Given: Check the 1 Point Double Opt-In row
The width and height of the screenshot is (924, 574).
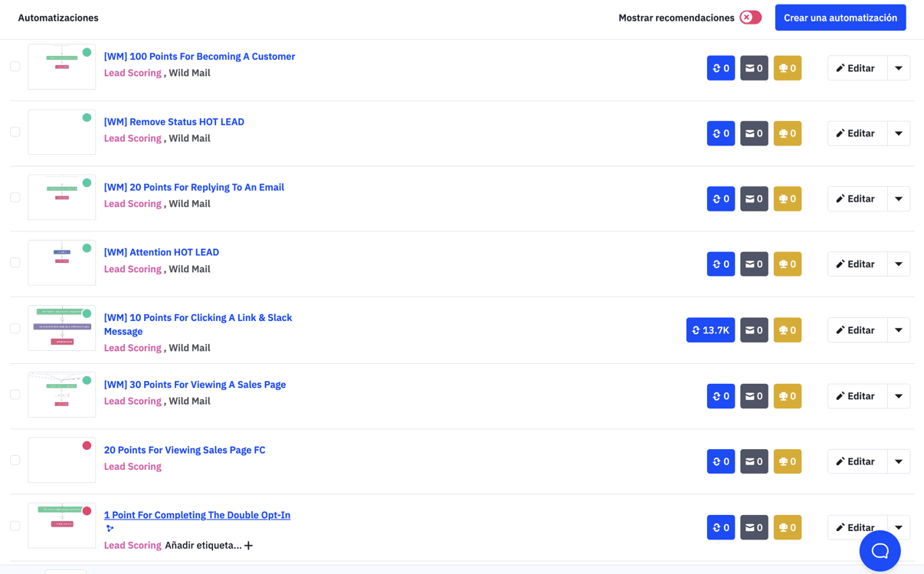Looking at the screenshot, I should 15,526.
